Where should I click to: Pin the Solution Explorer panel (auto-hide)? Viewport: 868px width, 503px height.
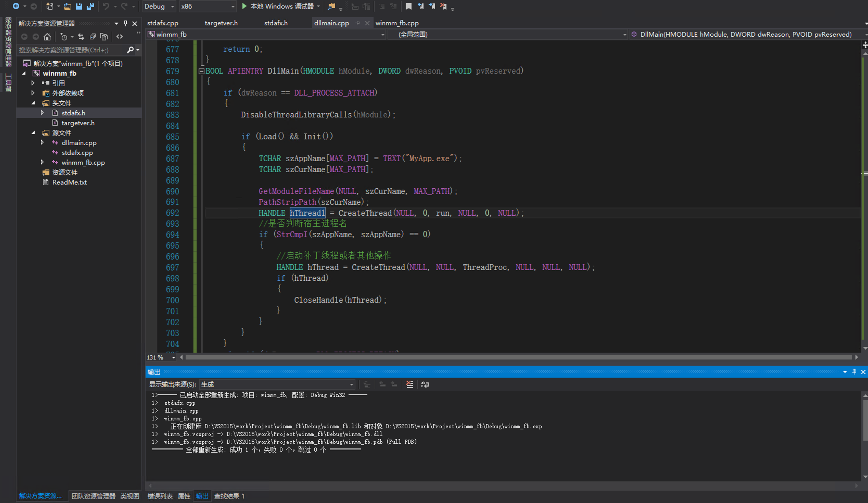pos(125,24)
